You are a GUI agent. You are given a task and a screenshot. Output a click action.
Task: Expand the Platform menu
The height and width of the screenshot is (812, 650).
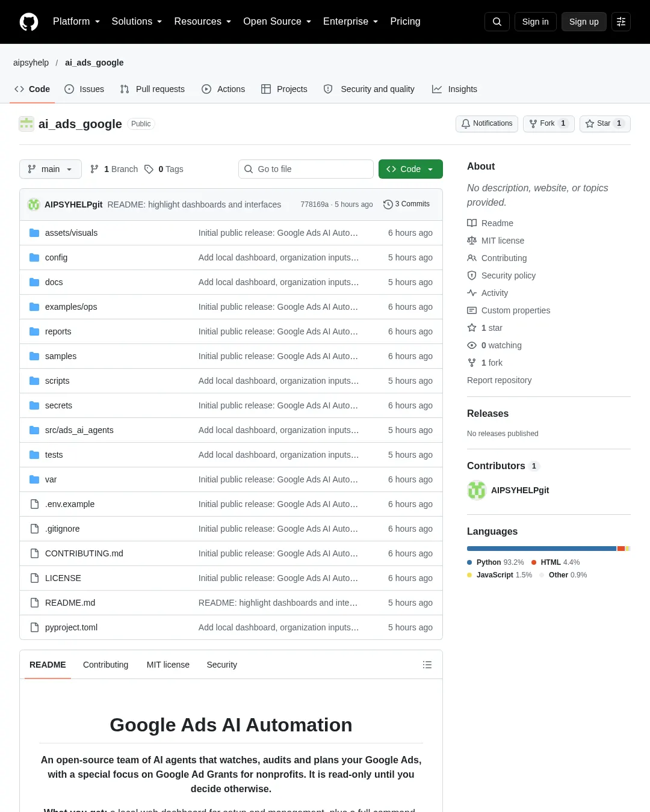[76, 22]
